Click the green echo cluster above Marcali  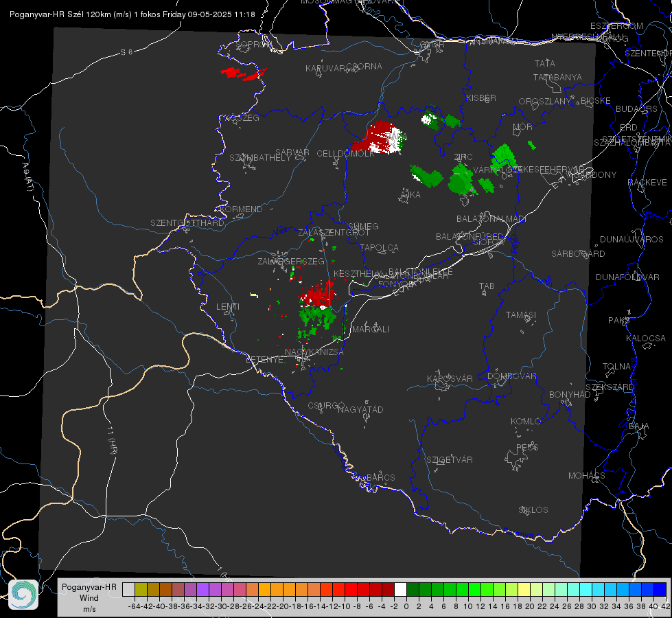(318, 321)
